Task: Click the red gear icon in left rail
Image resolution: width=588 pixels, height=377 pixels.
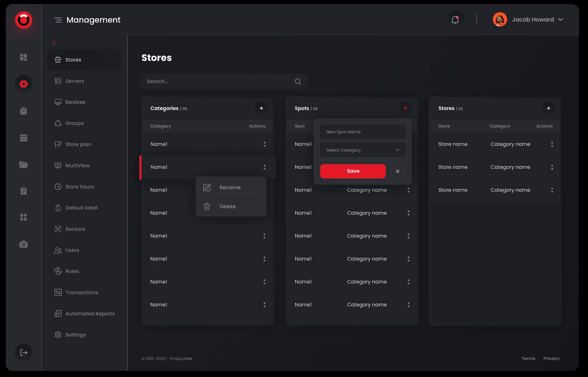Action: 23,84
